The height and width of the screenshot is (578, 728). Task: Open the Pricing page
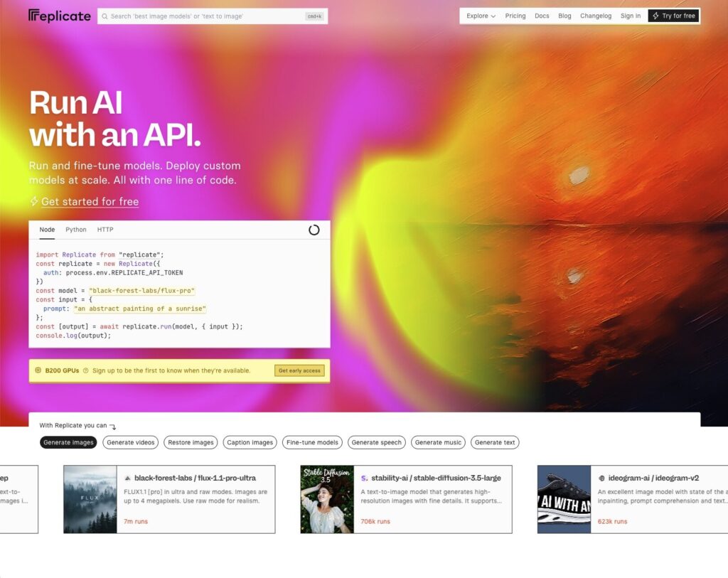click(x=515, y=16)
